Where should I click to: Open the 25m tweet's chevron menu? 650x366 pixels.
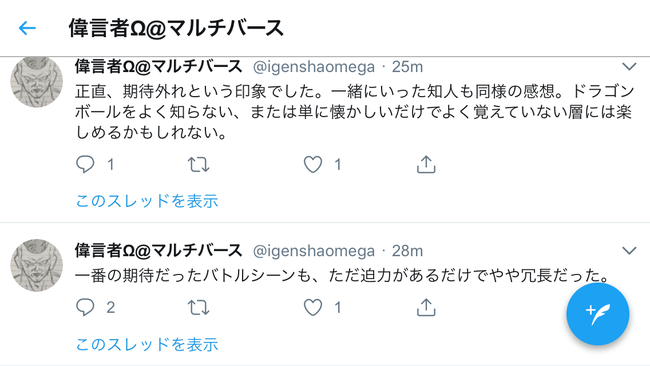coord(629,66)
